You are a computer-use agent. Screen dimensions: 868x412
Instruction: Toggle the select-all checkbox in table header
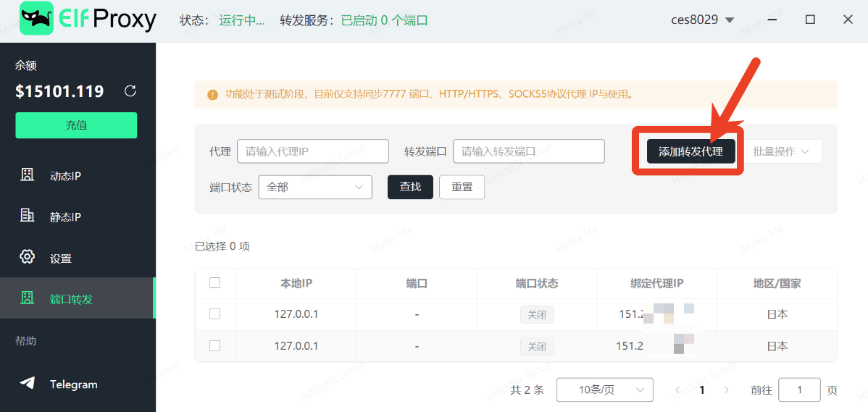pyautogui.click(x=214, y=283)
